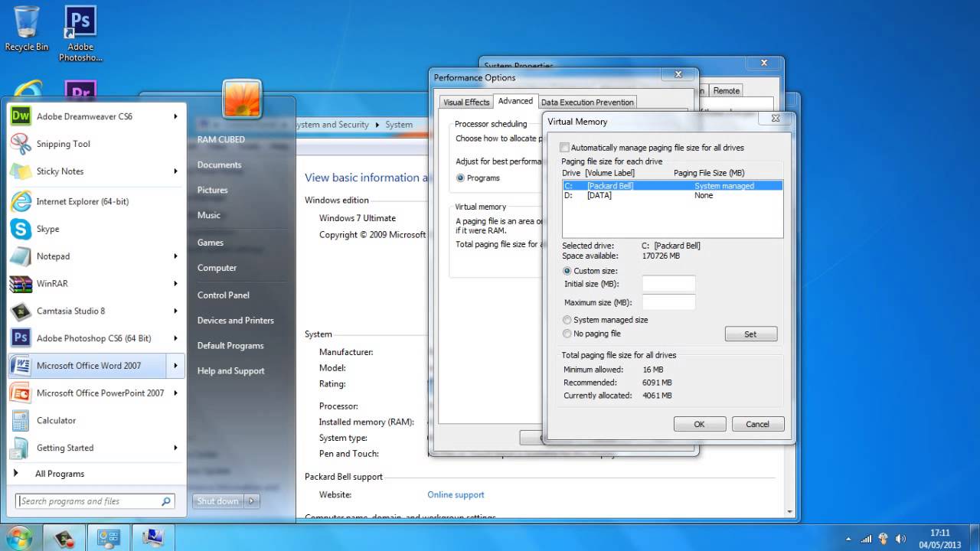
Task: Switch to the Visual Effects tab
Action: (466, 103)
